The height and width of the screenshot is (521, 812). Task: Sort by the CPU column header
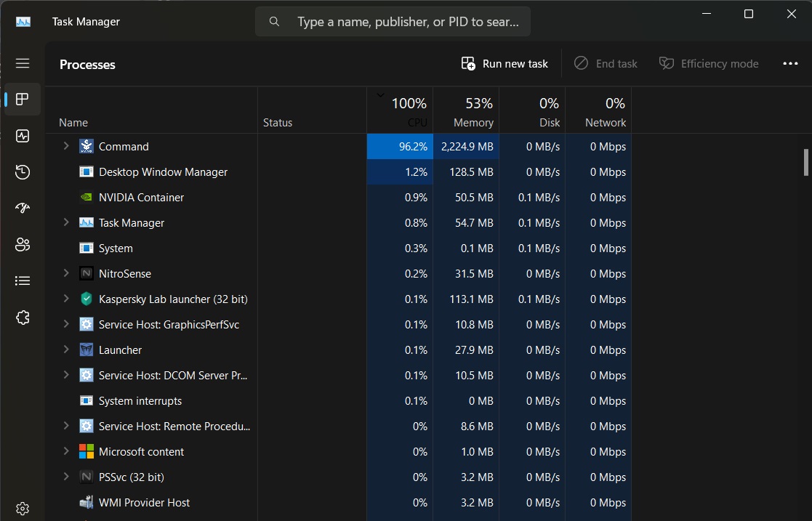pyautogui.click(x=400, y=110)
